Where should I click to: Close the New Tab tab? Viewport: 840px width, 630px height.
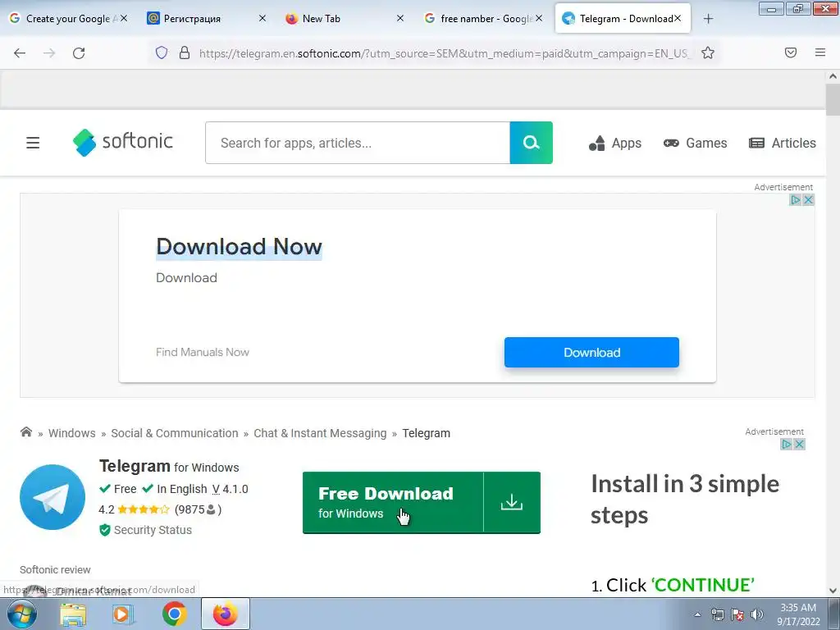pos(400,18)
